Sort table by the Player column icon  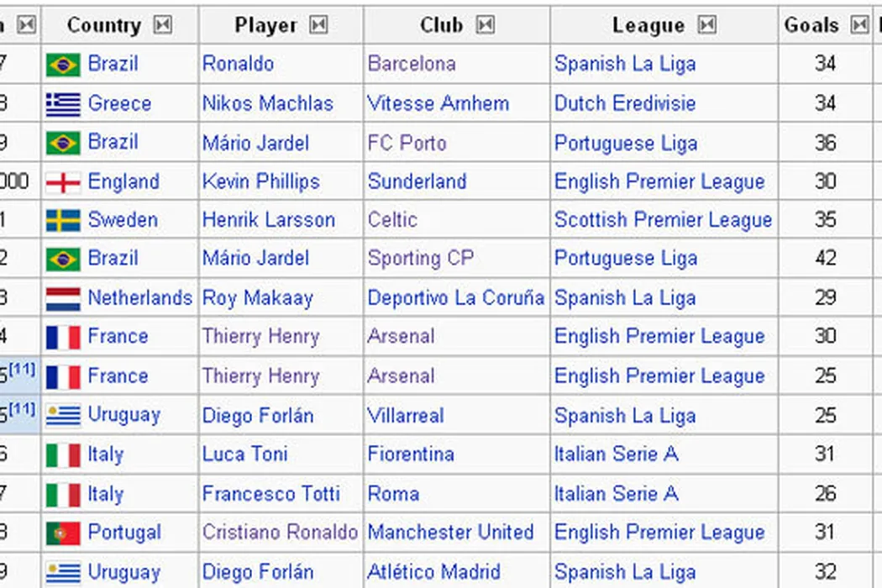coord(318,25)
